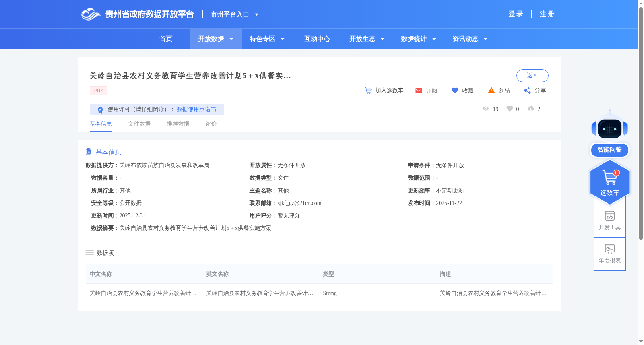Screen dimensions: 644x345
Task: Switch to the 基本信息 tab
Action: pos(101,124)
